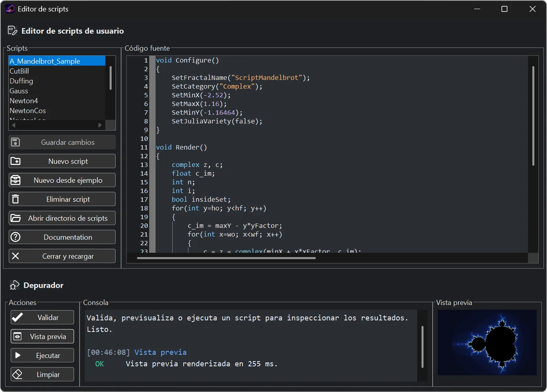Click the void Configure() line
Image resolution: width=547 pixels, height=392 pixels.
187,60
